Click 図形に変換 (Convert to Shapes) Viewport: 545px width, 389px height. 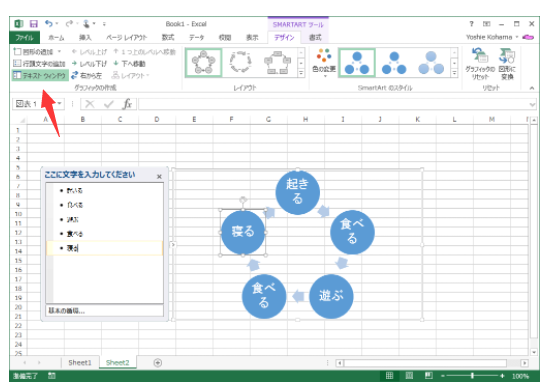tap(507, 64)
